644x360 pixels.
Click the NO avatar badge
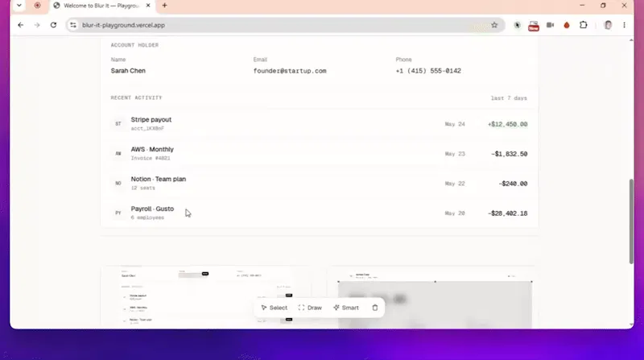(118, 184)
